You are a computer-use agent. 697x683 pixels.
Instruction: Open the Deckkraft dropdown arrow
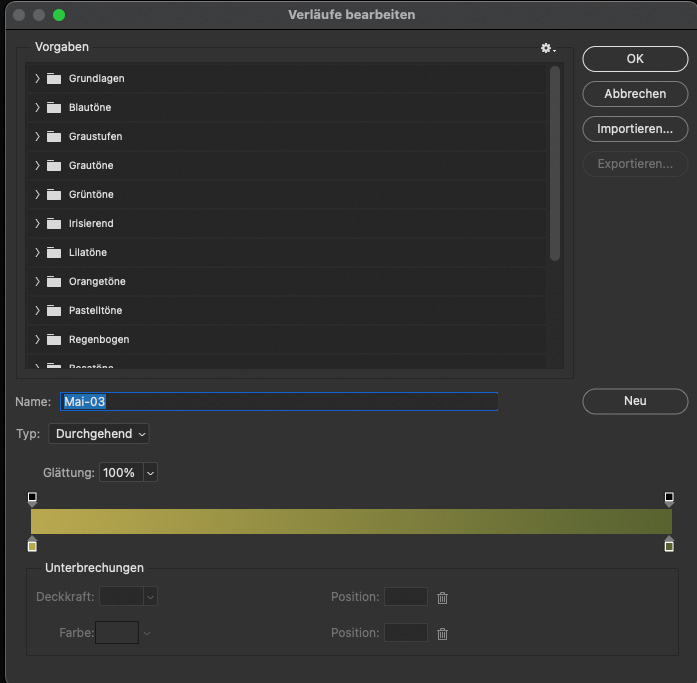pyautogui.click(x=150, y=597)
